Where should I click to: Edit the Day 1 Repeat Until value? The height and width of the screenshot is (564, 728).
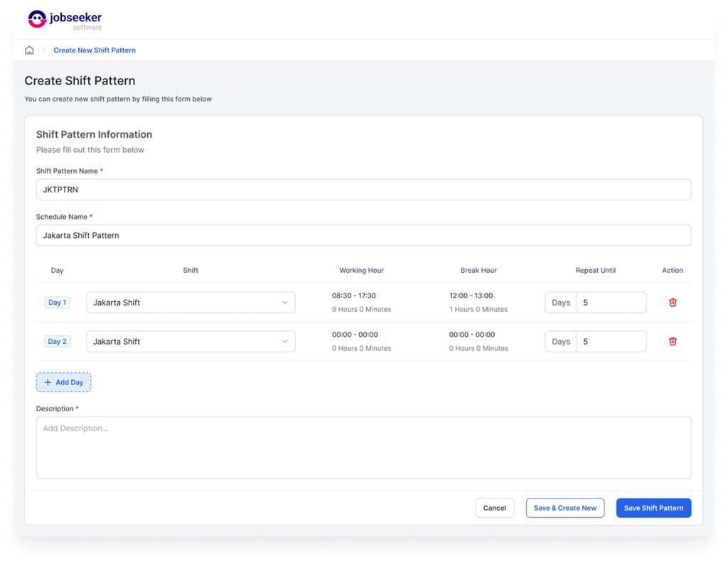point(611,303)
